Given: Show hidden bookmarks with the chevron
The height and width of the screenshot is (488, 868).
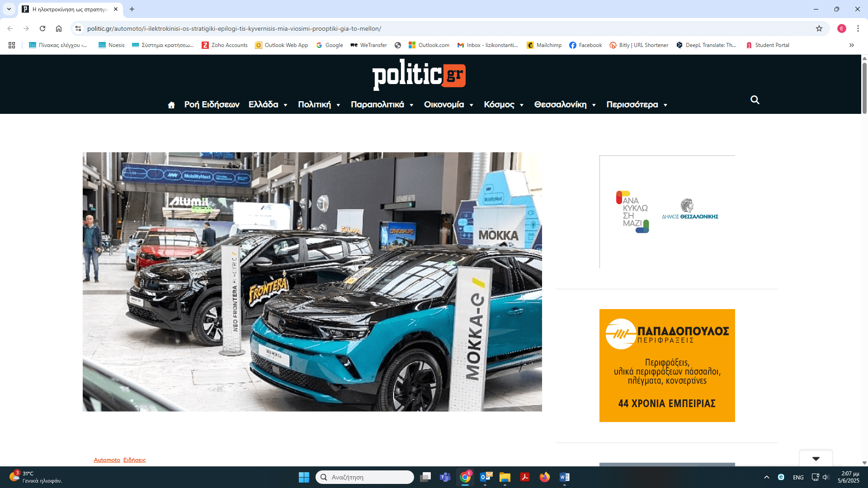Looking at the screenshot, I should 851,45.
